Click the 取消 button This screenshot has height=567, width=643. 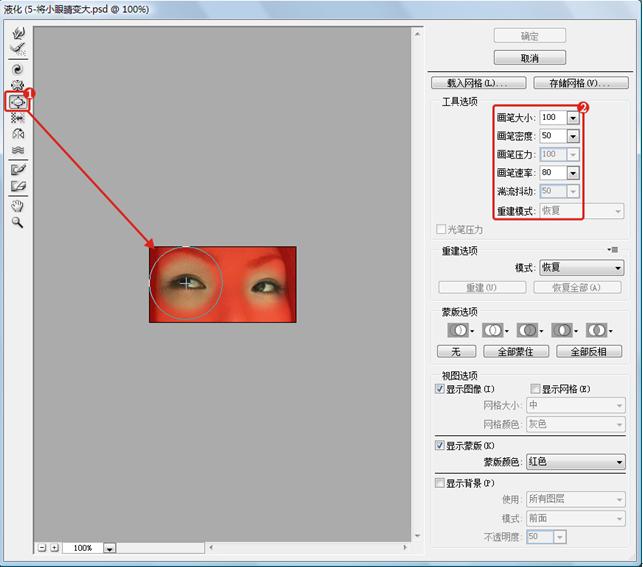[x=530, y=58]
